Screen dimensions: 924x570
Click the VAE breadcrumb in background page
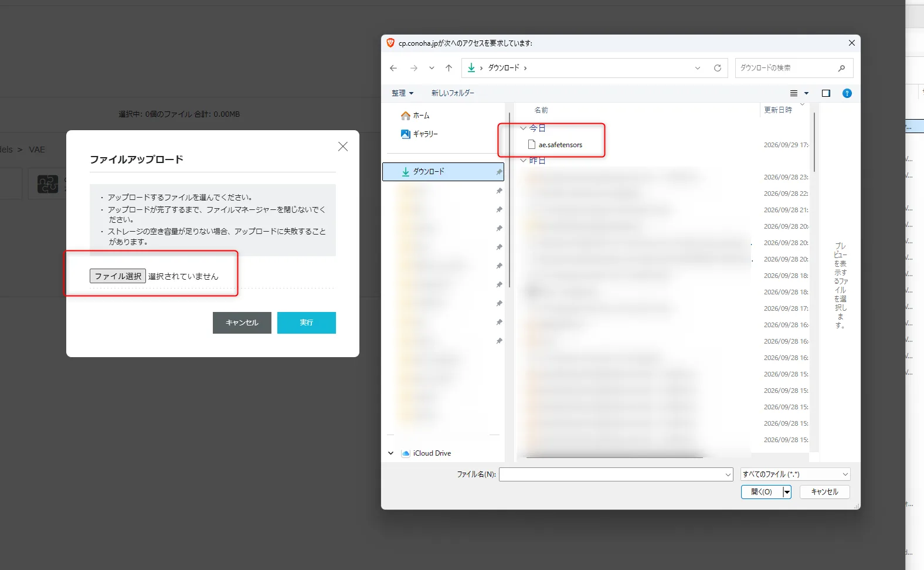37,150
